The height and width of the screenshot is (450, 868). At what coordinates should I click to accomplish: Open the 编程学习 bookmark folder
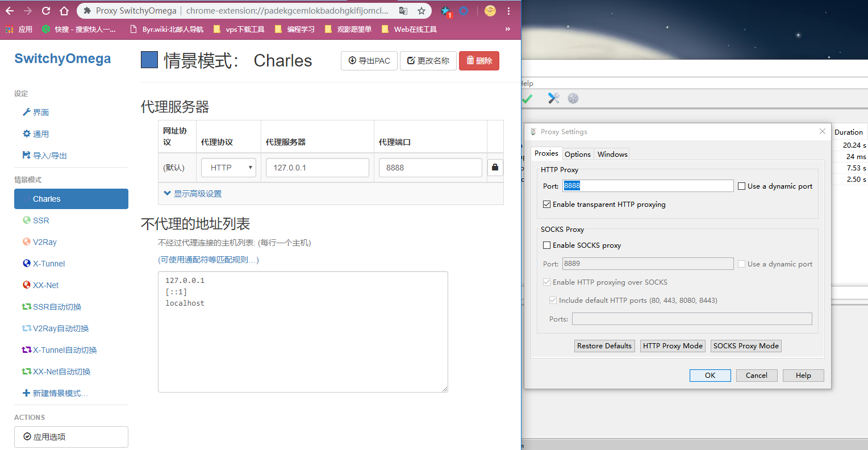click(x=295, y=29)
